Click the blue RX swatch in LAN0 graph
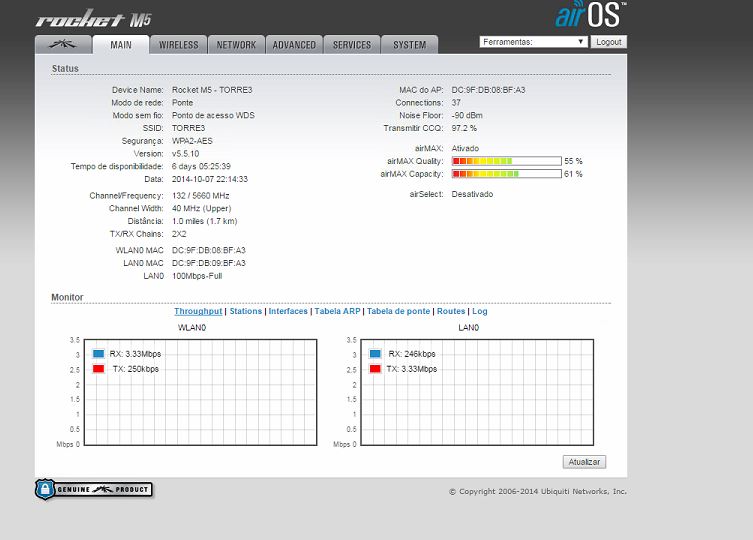The image size is (753, 540). 375,354
